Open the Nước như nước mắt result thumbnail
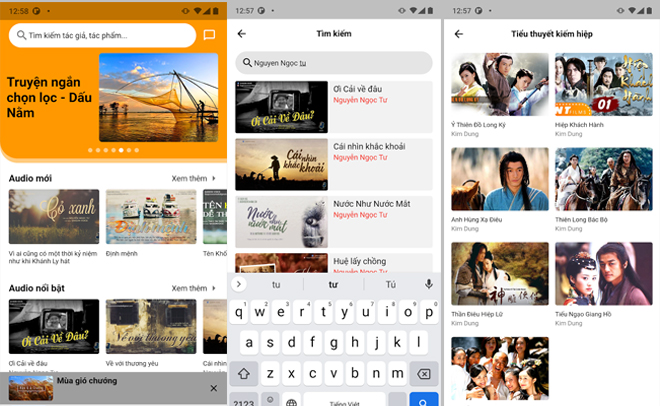660x406 pixels. pyautogui.click(x=282, y=222)
